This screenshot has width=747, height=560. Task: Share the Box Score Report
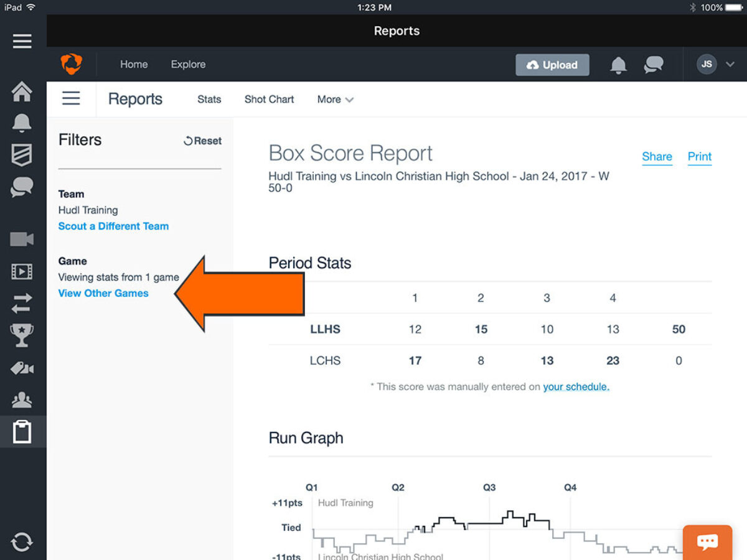coord(657,157)
